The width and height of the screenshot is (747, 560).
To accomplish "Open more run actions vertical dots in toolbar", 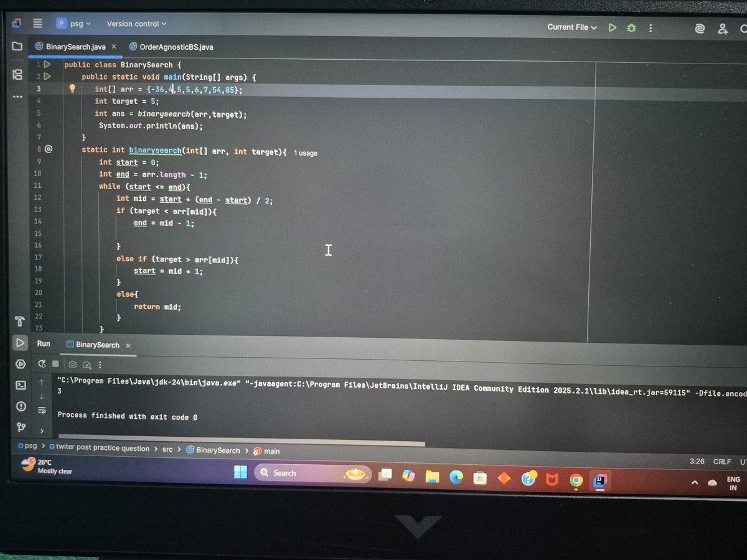I will (x=651, y=28).
